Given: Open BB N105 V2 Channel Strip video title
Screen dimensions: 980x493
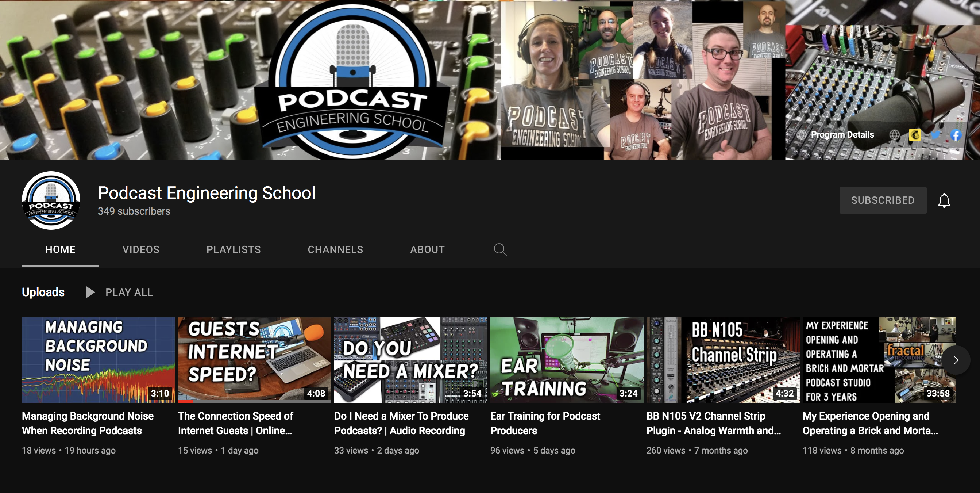Looking at the screenshot, I should [x=713, y=423].
